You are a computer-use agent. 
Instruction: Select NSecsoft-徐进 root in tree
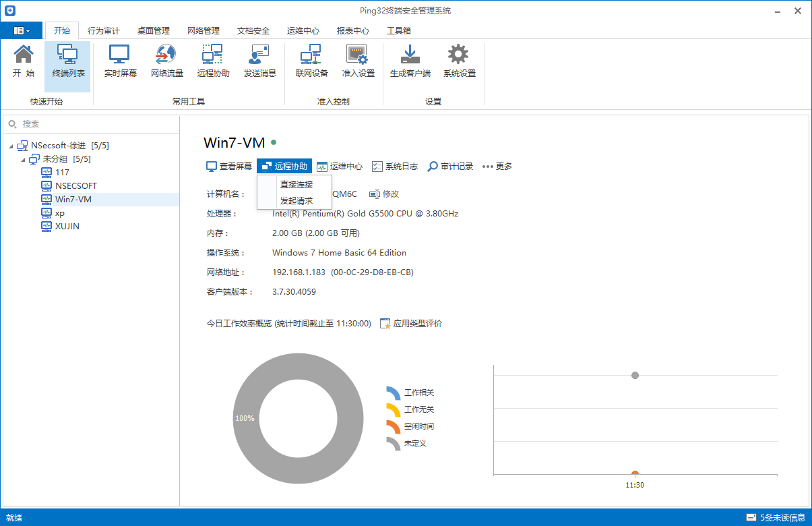coord(63,146)
